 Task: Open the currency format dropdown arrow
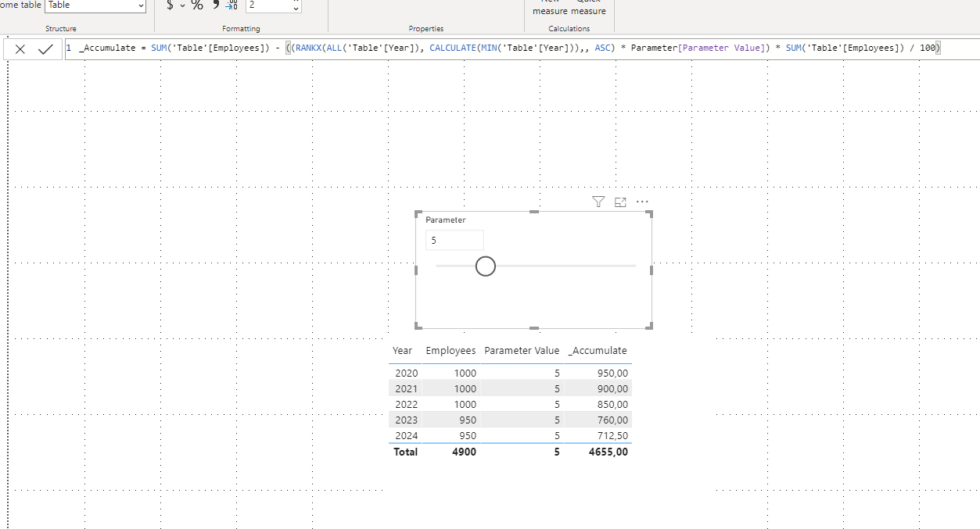[182, 5]
